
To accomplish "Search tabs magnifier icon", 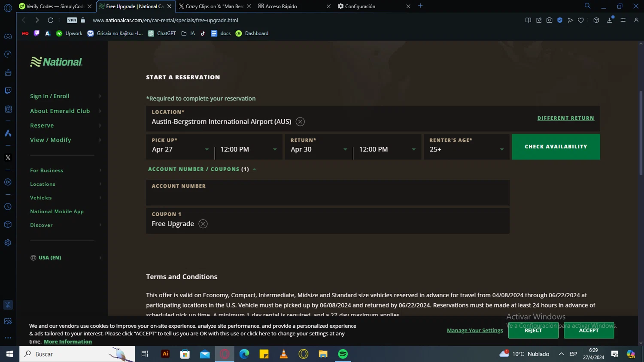I will [587, 6].
